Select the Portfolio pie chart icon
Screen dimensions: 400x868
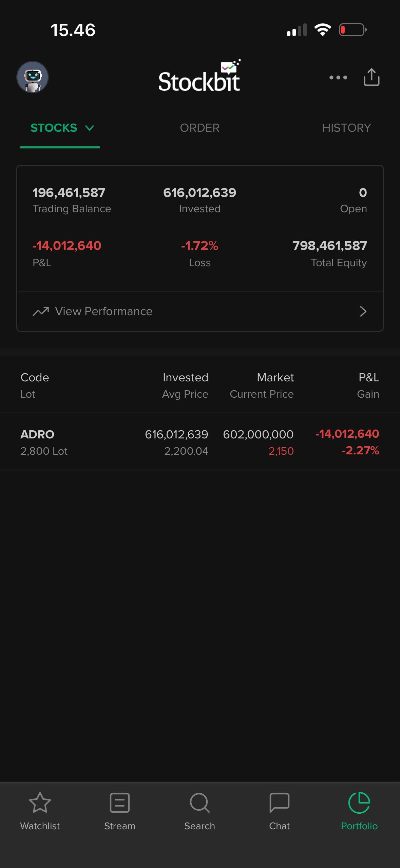[x=359, y=803]
